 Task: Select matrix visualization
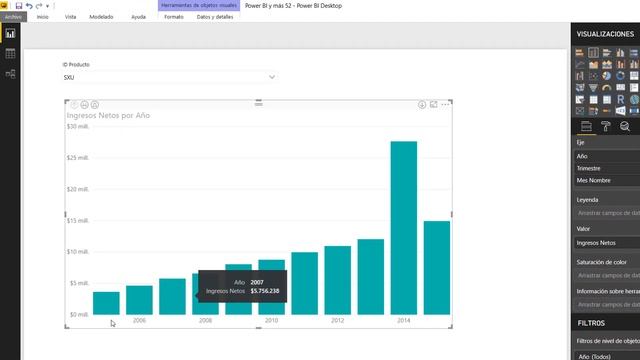click(607, 100)
